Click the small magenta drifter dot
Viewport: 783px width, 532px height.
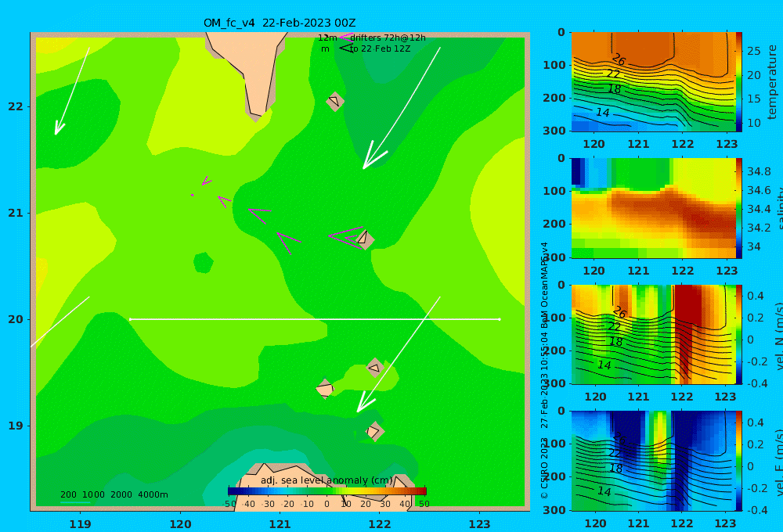193,195
